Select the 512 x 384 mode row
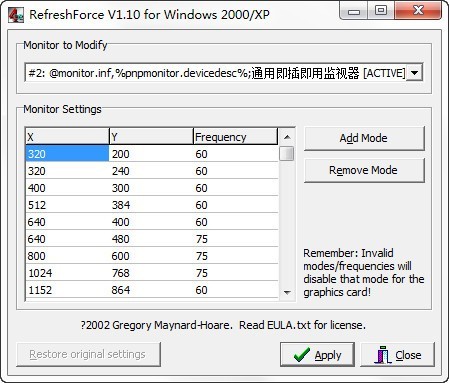 pyautogui.click(x=152, y=205)
